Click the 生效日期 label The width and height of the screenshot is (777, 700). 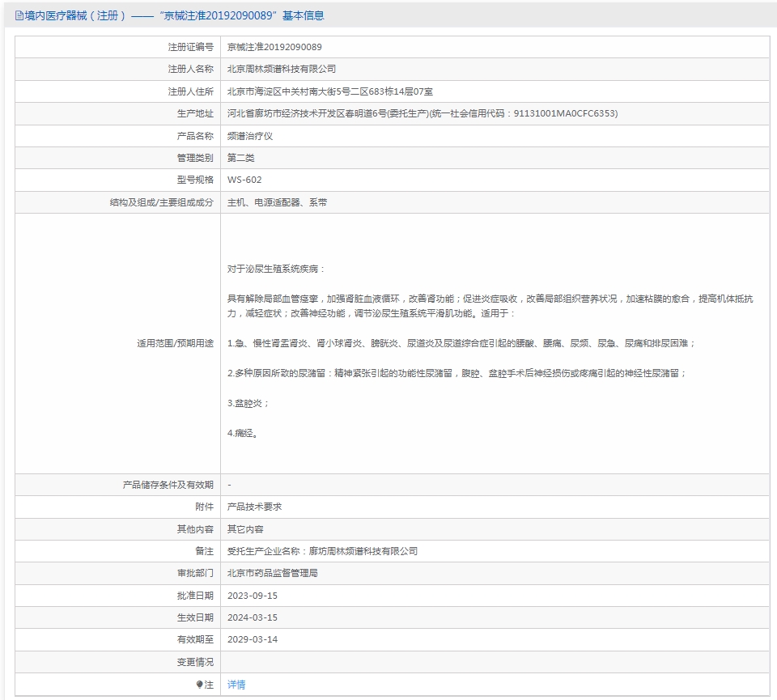click(x=195, y=617)
